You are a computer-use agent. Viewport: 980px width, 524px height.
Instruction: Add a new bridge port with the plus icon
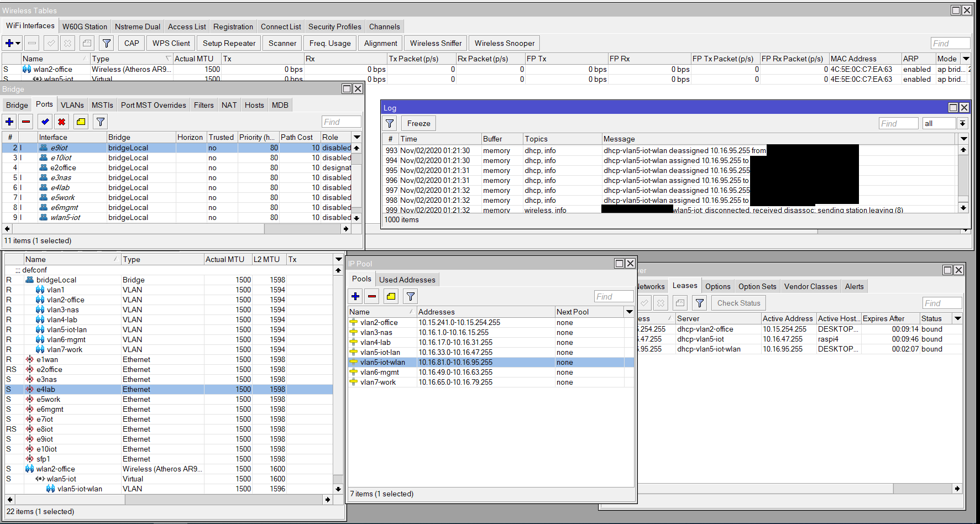pos(9,122)
